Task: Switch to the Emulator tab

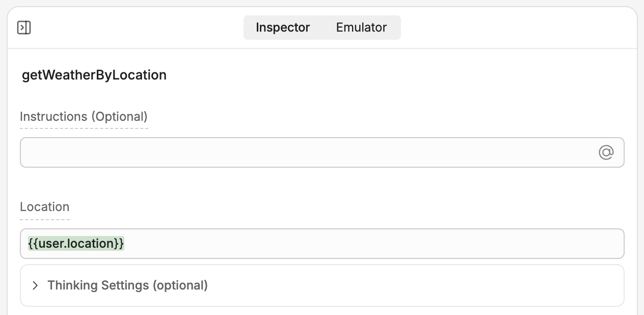Action: (361, 28)
